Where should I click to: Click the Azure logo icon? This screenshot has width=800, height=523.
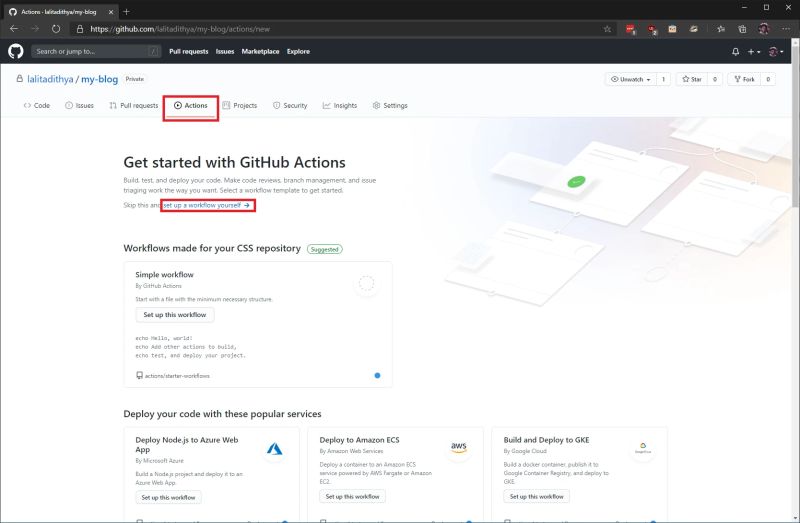pyautogui.click(x=274, y=450)
